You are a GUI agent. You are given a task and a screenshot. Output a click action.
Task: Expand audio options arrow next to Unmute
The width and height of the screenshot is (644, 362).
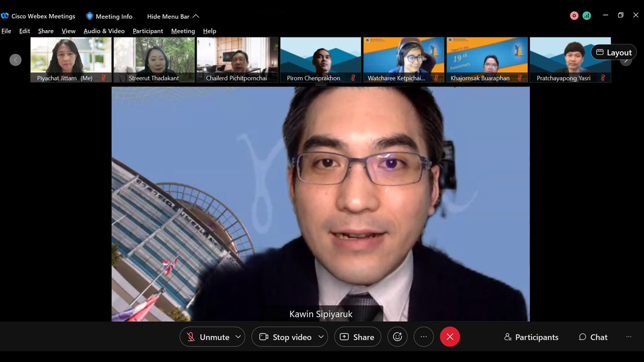click(x=238, y=337)
